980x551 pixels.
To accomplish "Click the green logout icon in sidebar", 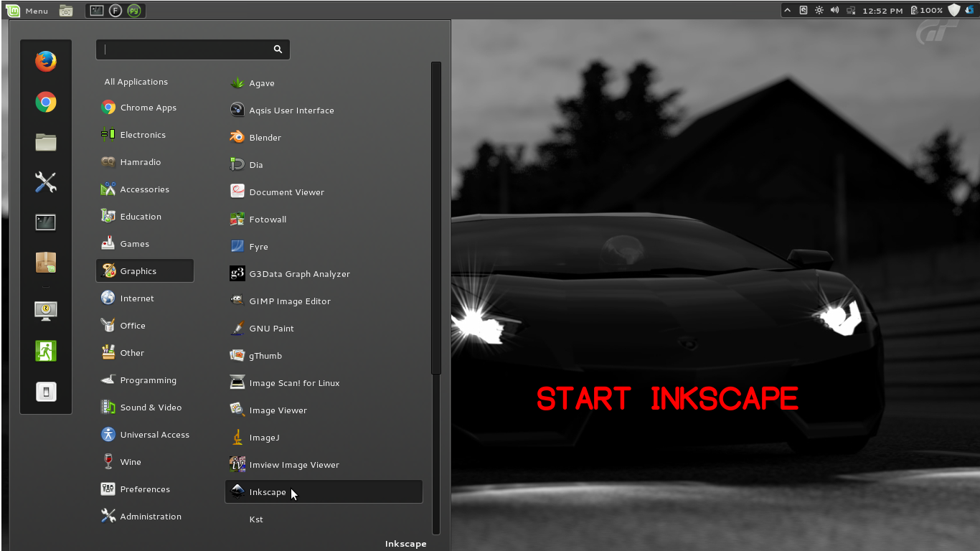I will coord(46,351).
